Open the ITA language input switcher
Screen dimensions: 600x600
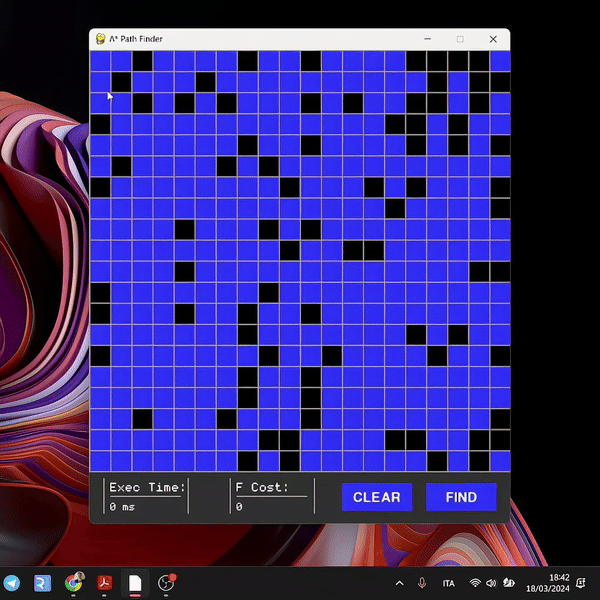point(448,583)
